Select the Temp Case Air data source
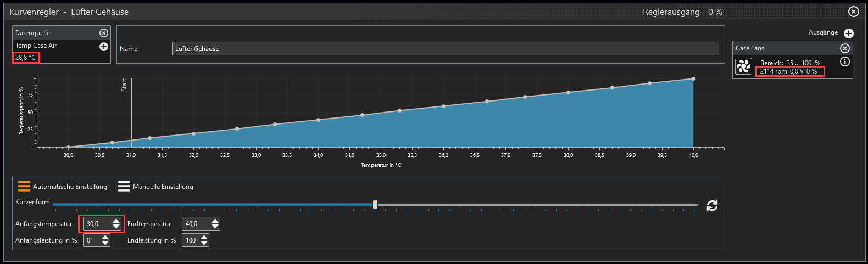The height and width of the screenshot is (264, 868). tap(36, 46)
